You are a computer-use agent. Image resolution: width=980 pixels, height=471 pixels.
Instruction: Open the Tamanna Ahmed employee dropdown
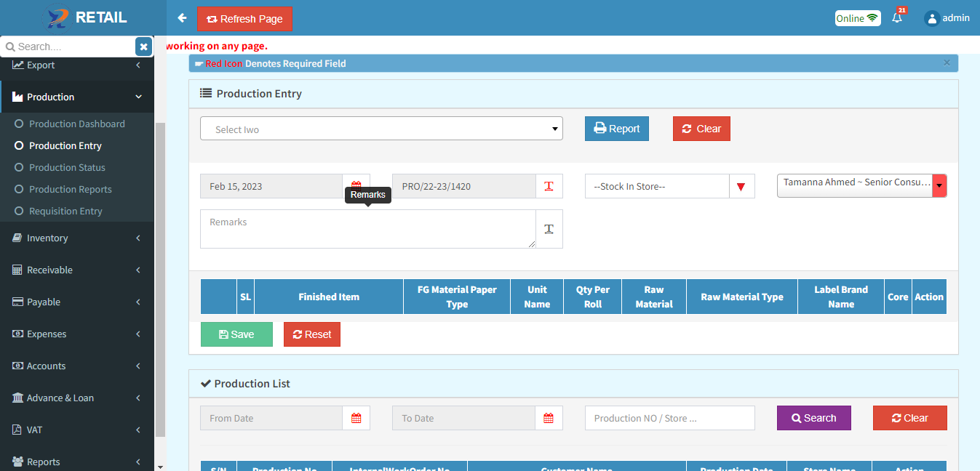click(861, 185)
